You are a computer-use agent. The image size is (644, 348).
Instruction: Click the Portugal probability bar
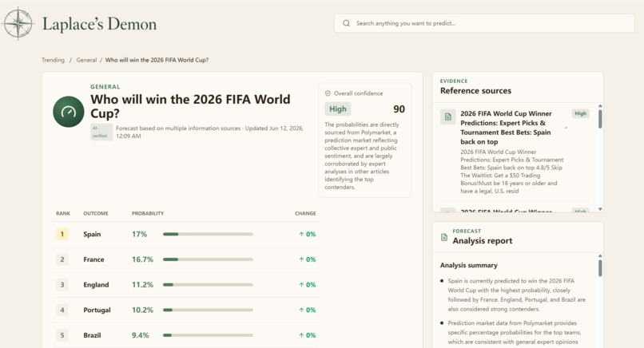click(209, 310)
